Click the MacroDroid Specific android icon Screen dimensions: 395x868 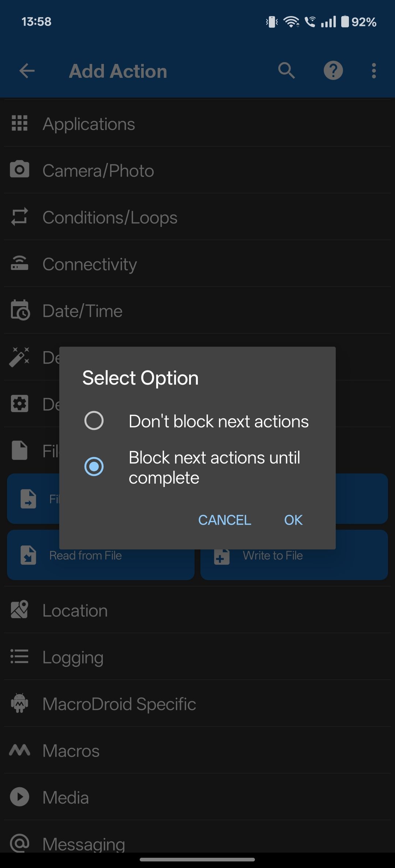(x=20, y=703)
